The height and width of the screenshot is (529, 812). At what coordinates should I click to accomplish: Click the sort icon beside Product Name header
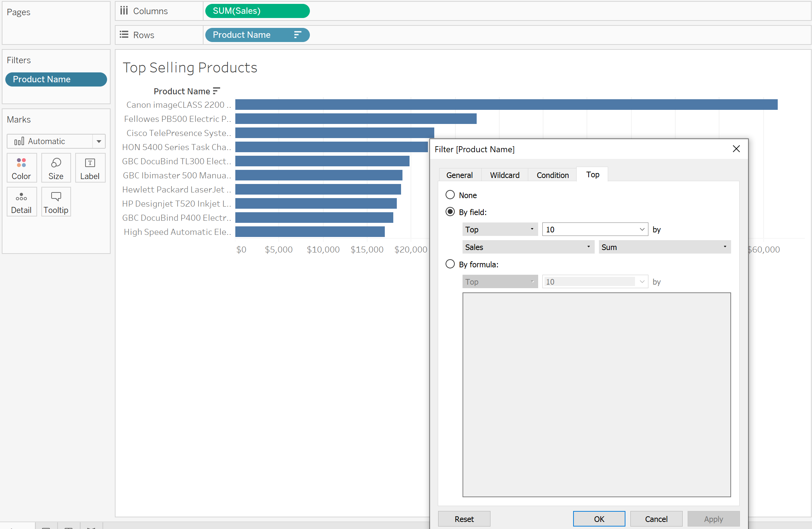217,91
